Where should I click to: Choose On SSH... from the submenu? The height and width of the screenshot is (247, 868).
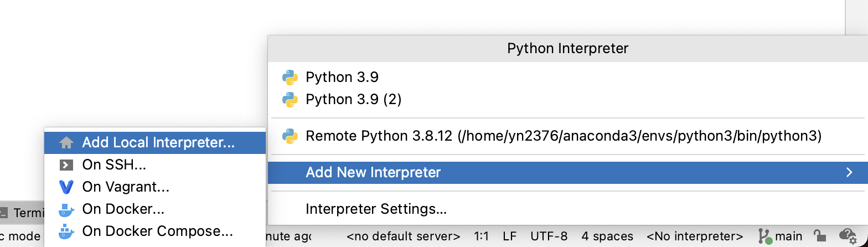pyautogui.click(x=114, y=165)
